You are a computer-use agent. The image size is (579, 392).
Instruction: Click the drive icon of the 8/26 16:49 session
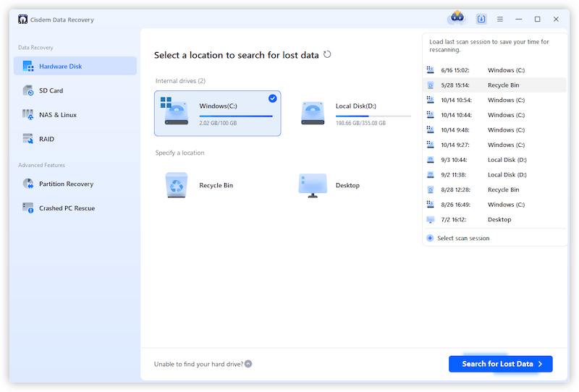click(430, 204)
